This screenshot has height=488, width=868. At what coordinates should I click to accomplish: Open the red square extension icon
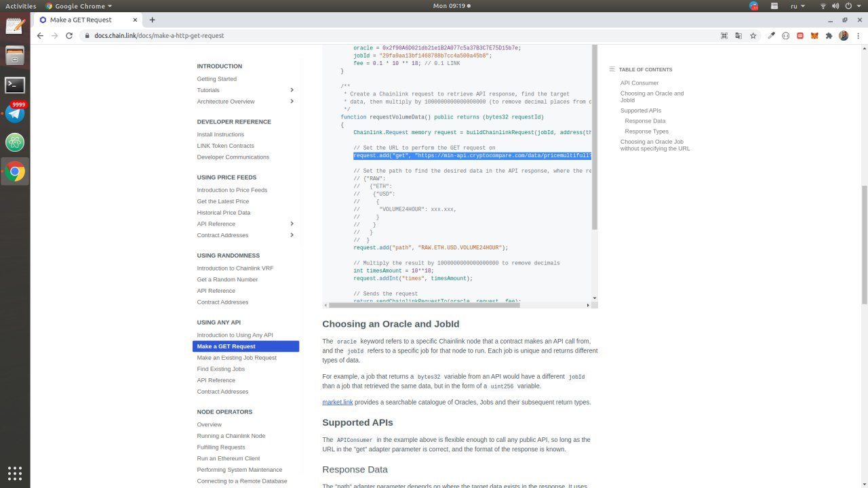click(800, 35)
